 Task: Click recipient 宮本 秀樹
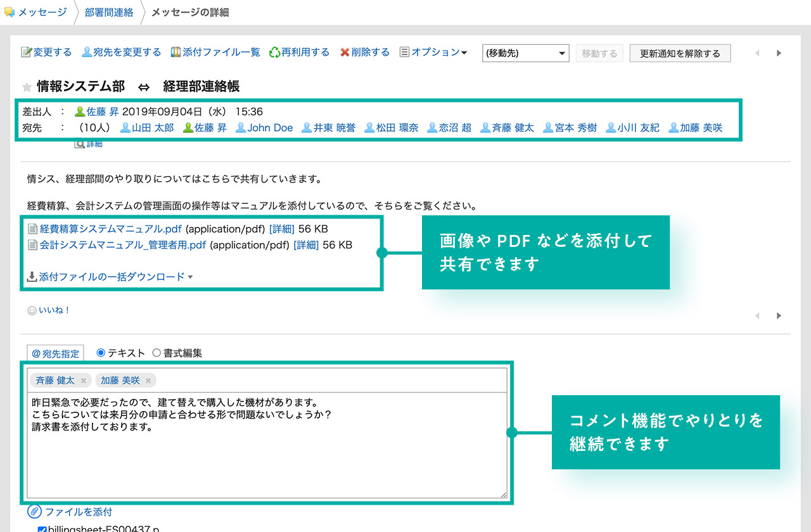[576, 127]
